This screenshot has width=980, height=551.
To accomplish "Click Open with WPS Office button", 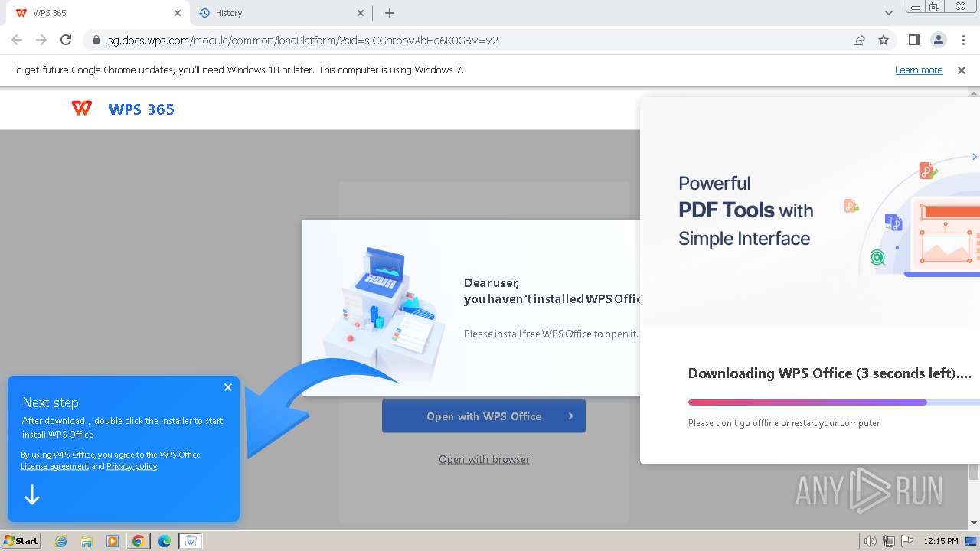I will pos(484,416).
